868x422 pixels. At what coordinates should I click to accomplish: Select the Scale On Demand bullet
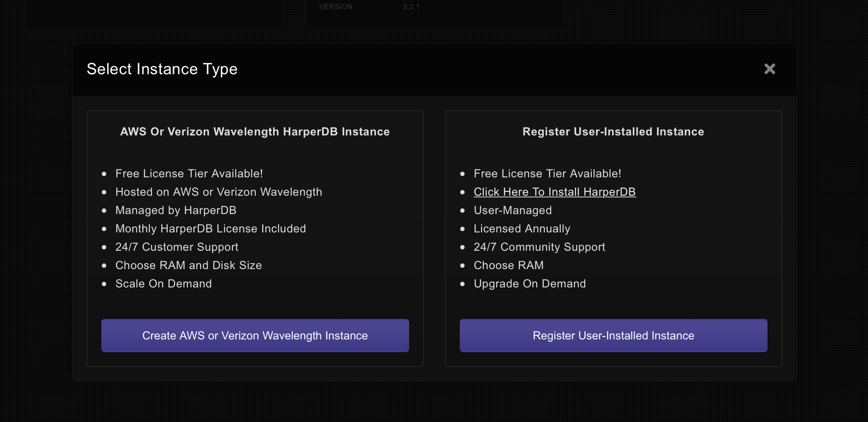click(163, 284)
